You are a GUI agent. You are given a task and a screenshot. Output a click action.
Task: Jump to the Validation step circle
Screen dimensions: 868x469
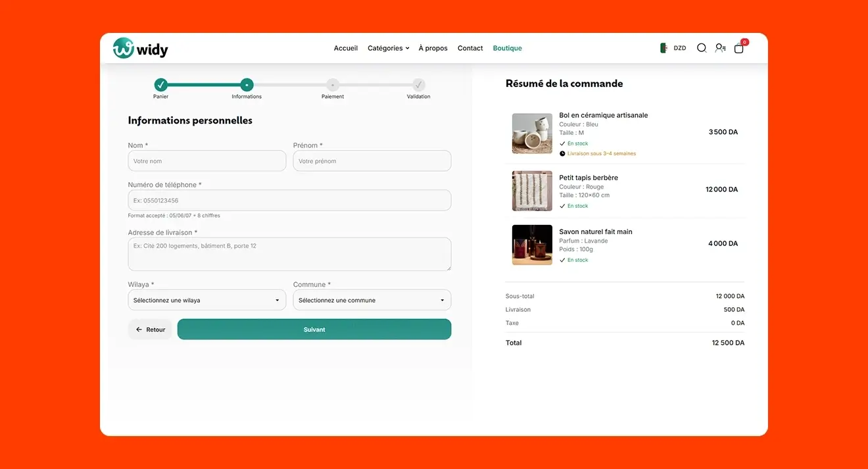(x=418, y=84)
